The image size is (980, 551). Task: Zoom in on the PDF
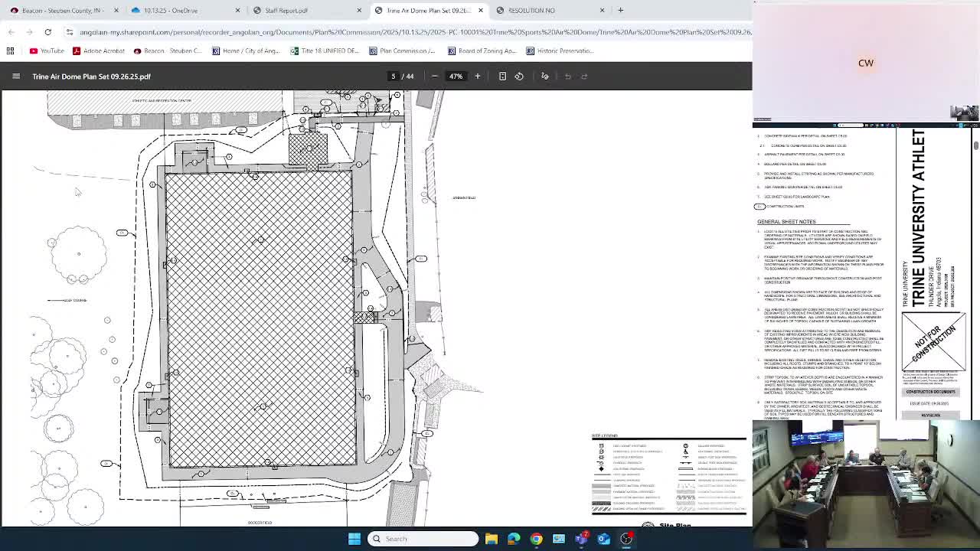[478, 76]
